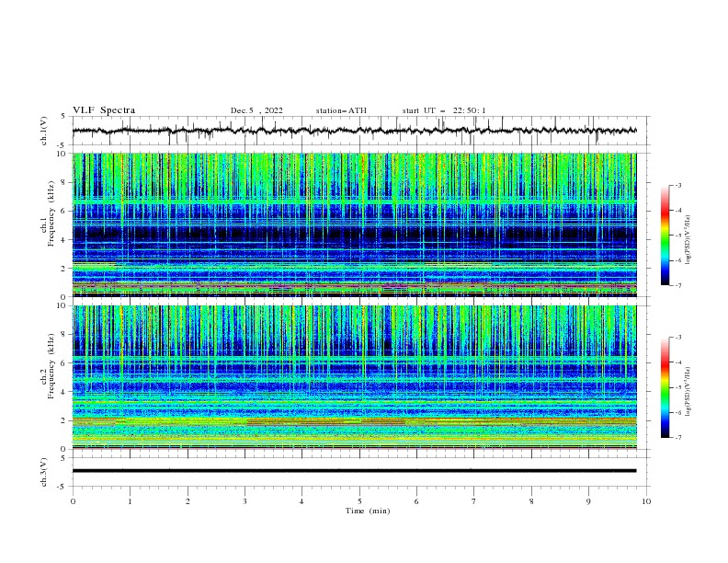Click the ch.2 spectrogram color scale bar

point(665,387)
